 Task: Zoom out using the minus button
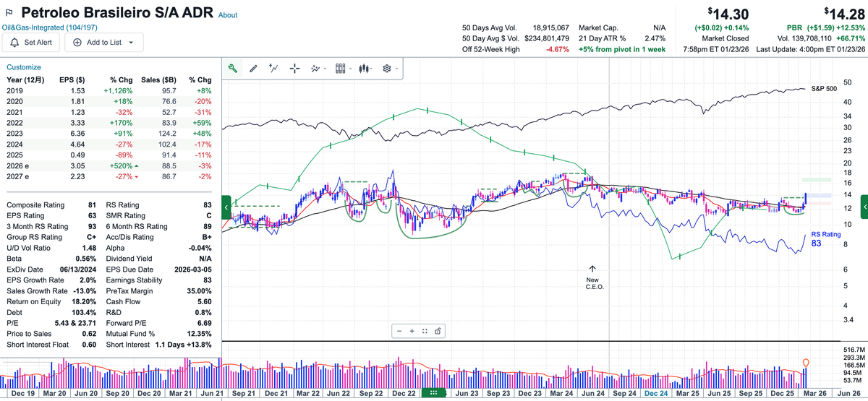399,331
